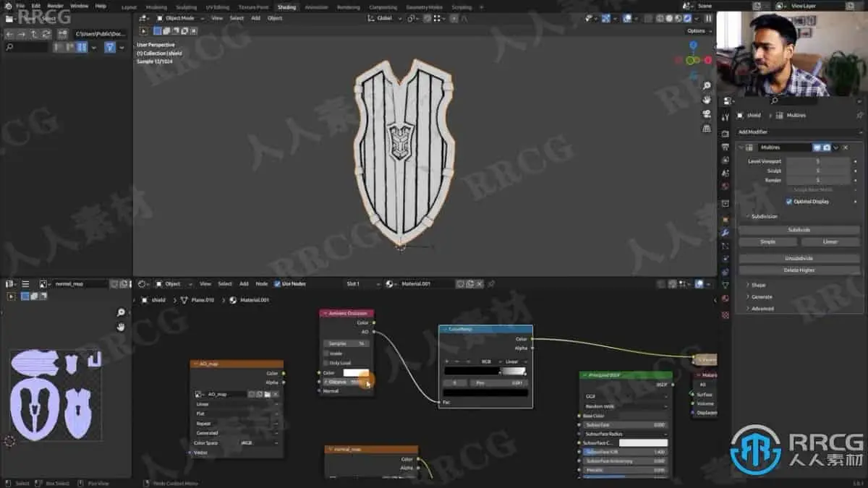Switch to the Shading workspace tab
Screen dimensions: 868x488
tap(286, 7)
